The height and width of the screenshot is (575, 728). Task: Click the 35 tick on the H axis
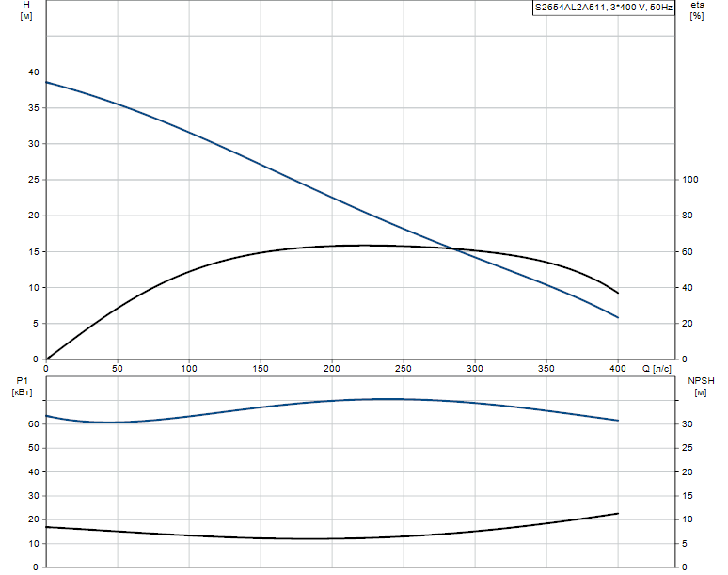coord(33,108)
